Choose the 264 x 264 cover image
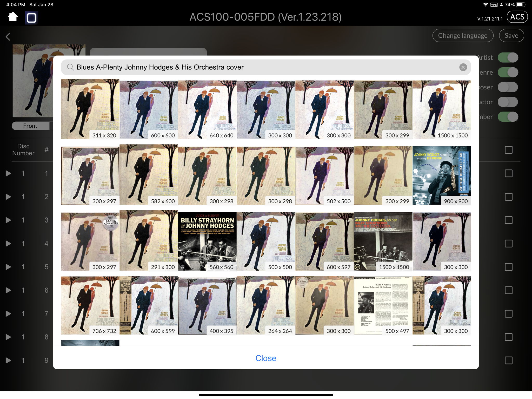This screenshot has width=532, height=399. point(266,305)
